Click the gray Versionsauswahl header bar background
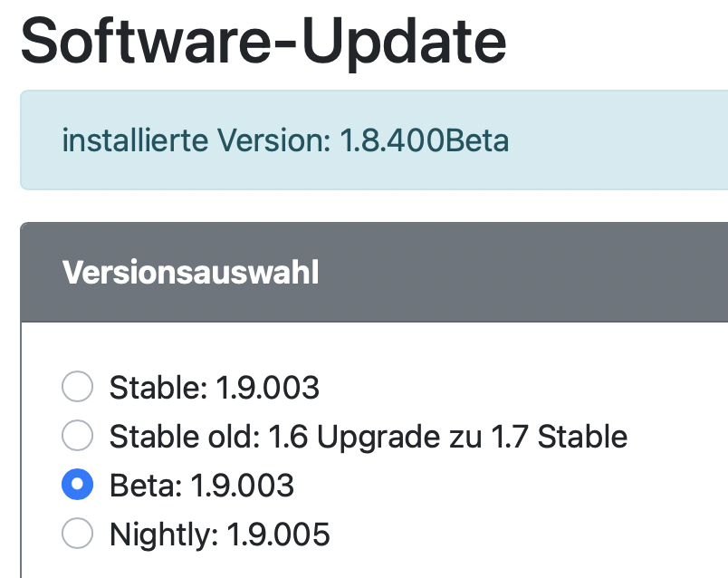 (543, 272)
